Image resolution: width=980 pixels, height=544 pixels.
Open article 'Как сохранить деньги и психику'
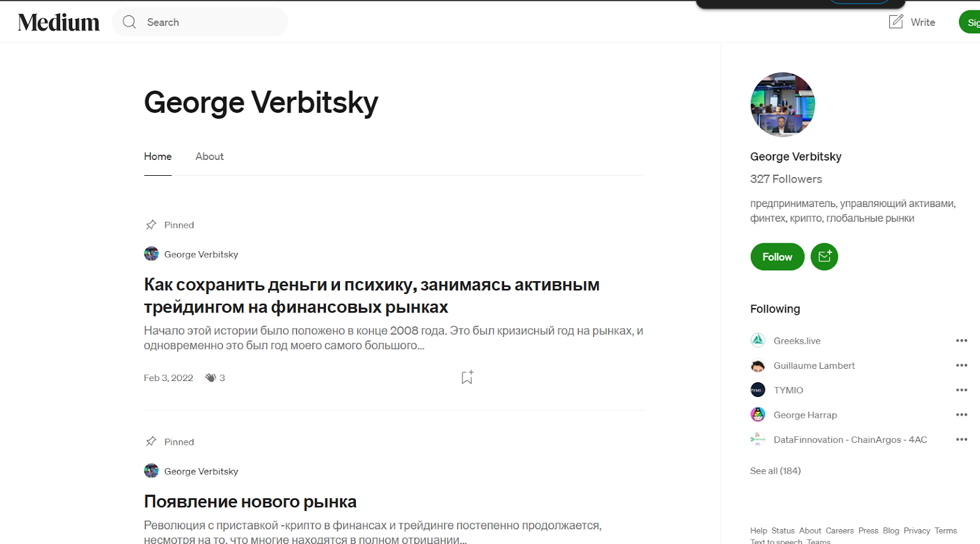pyautogui.click(x=372, y=295)
